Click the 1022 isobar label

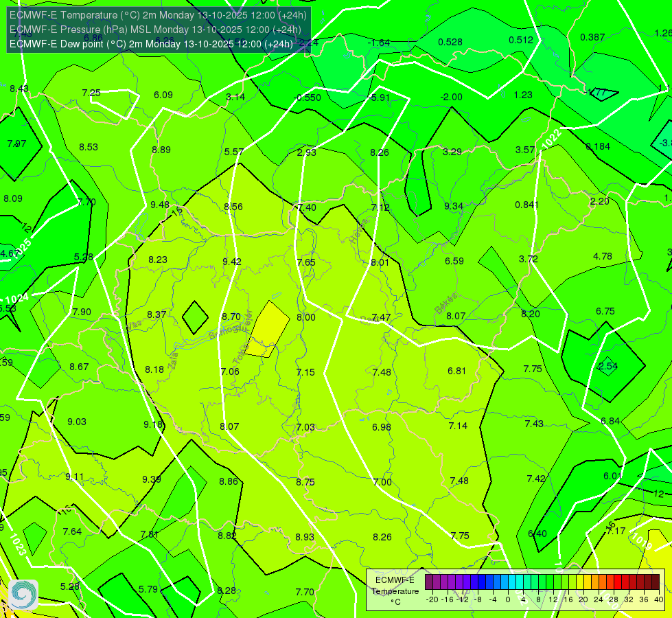click(551, 139)
